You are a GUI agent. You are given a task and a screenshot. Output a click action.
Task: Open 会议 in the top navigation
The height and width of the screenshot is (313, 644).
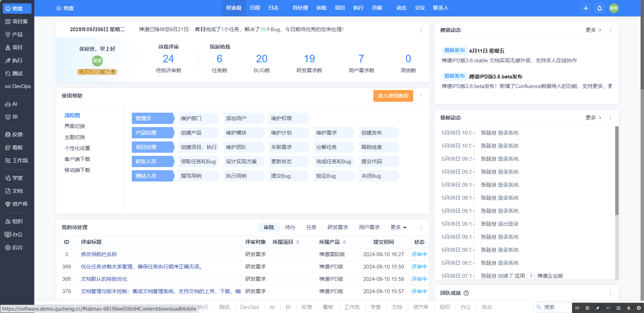[x=420, y=8]
